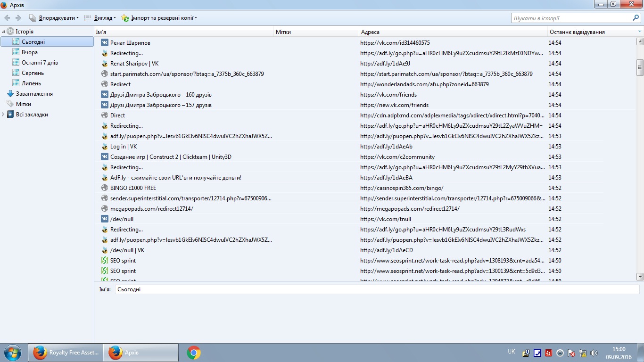The width and height of the screenshot is (644, 362).
Task: Click the address http://casinospin365.com/bingo/
Action: point(402,188)
